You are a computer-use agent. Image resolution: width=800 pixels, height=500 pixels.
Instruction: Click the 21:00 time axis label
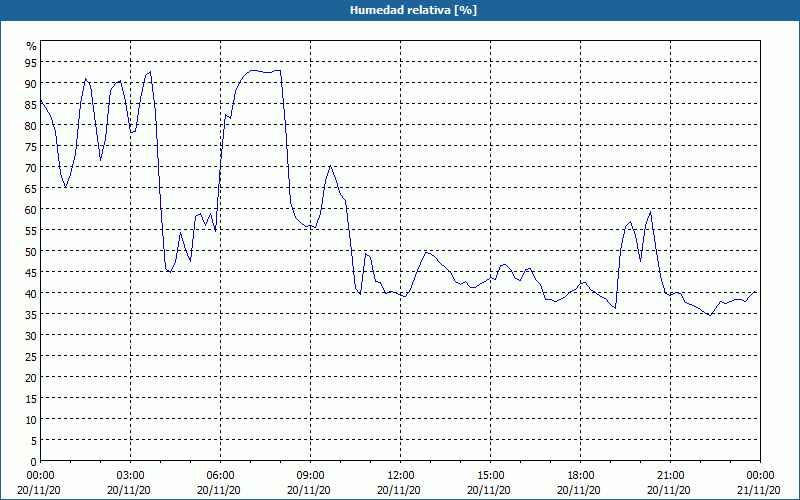click(x=670, y=476)
